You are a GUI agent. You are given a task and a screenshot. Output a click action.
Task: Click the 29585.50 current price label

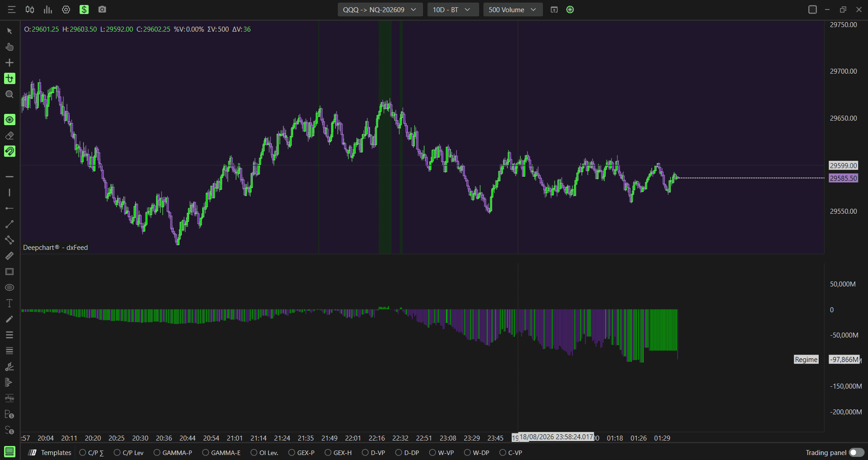[843, 178]
